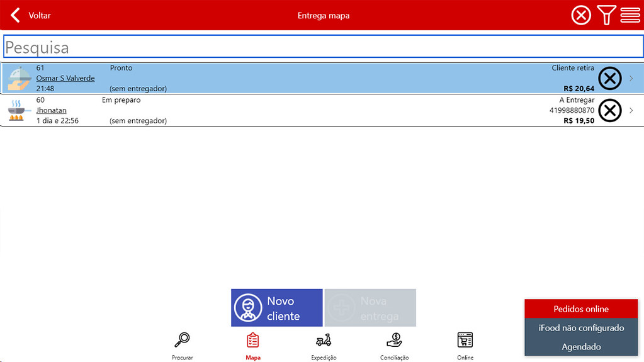Cancel order 61 with circled X
Screen dimensions: 644x362
pos(609,79)
